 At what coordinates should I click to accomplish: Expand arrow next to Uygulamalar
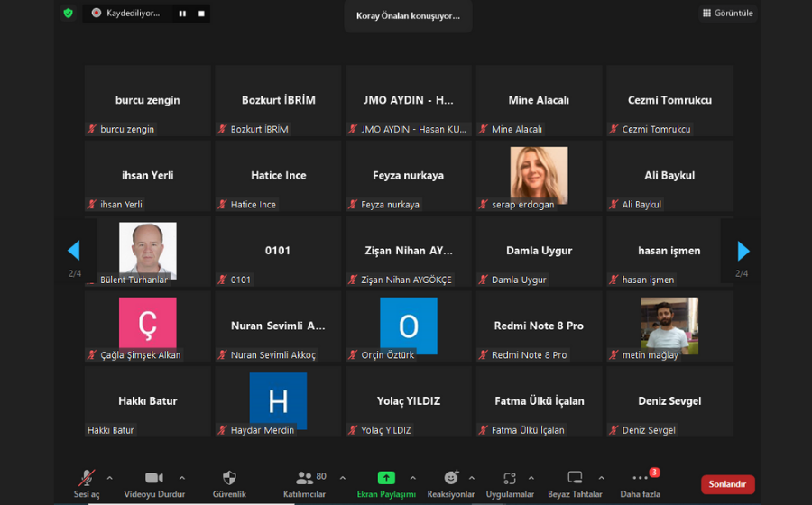click(x=531, y=478)
